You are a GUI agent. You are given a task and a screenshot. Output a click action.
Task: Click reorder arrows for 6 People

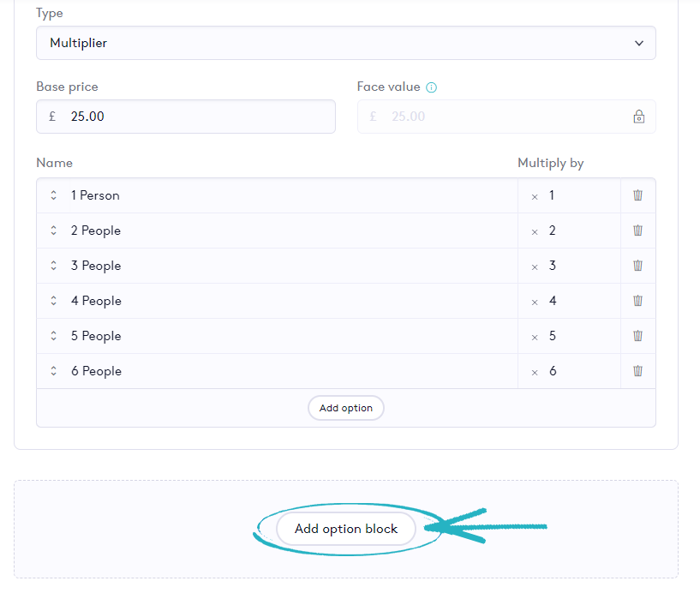point(53,371)
